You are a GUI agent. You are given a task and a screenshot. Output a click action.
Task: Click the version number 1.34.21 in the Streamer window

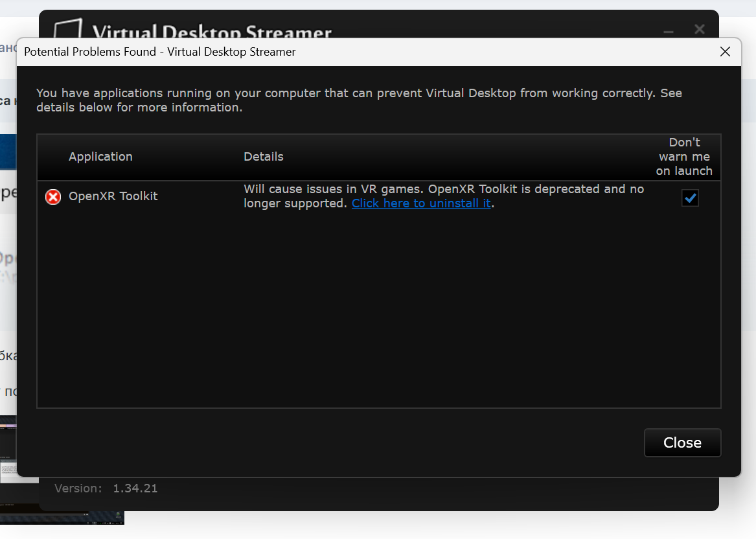135,488
